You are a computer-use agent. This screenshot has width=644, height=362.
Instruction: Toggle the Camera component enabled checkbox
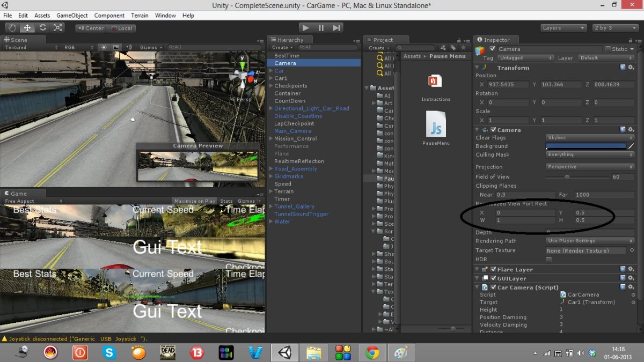pos(493,130)
